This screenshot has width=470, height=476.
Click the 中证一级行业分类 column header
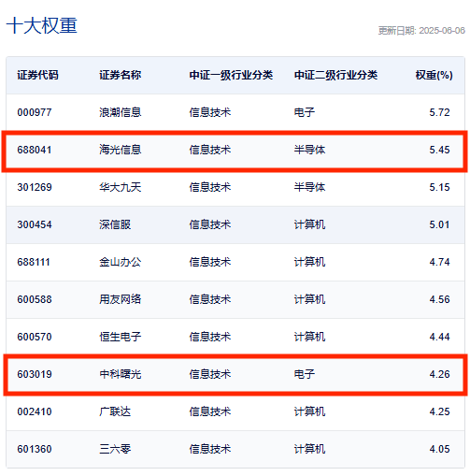(231, 75)
